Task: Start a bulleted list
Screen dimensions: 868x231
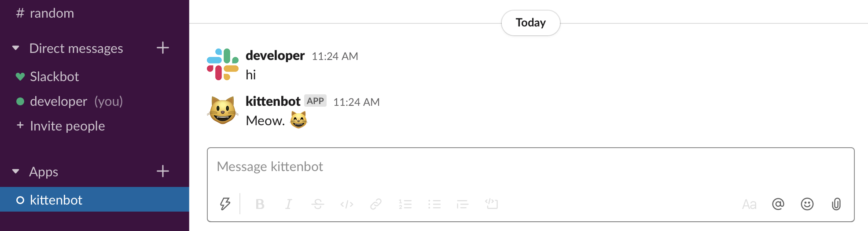Action: point(434,204)
